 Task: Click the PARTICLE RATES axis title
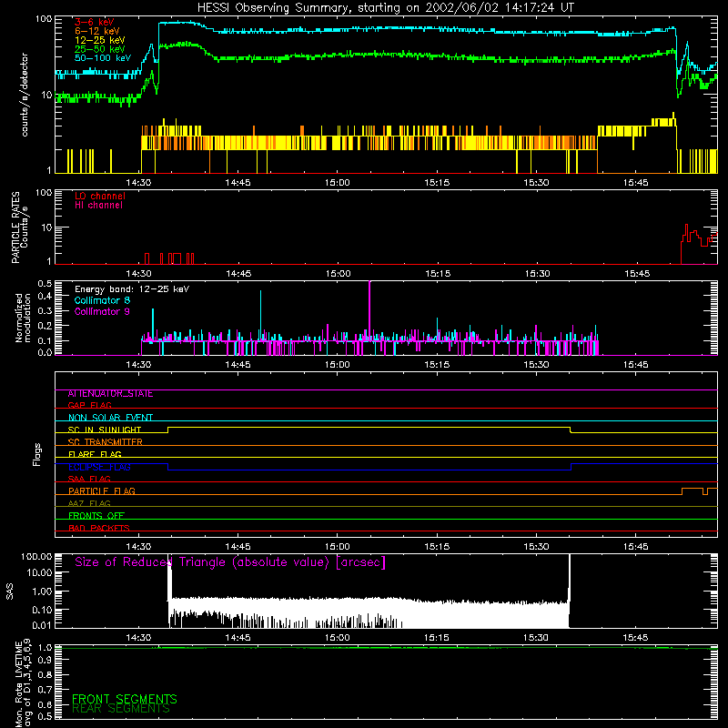15,227
